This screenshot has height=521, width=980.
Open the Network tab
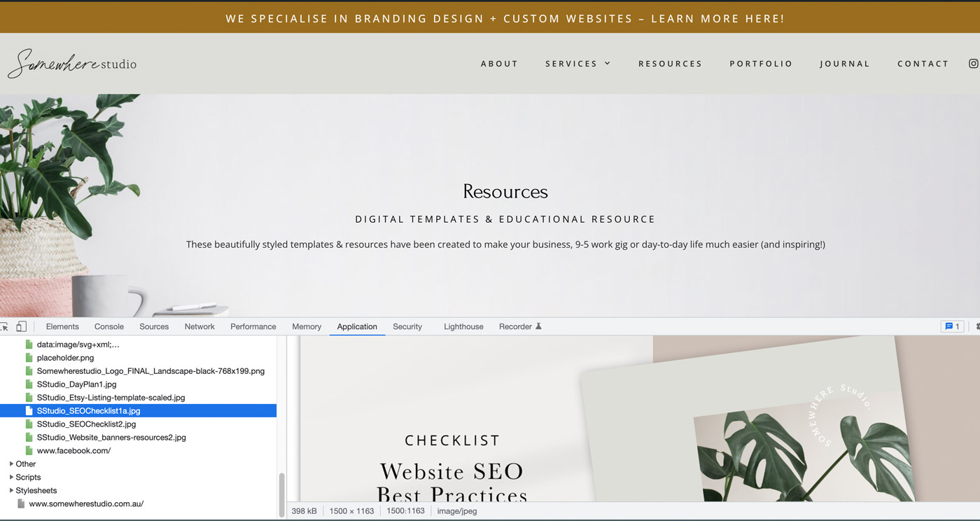point(199,326)
